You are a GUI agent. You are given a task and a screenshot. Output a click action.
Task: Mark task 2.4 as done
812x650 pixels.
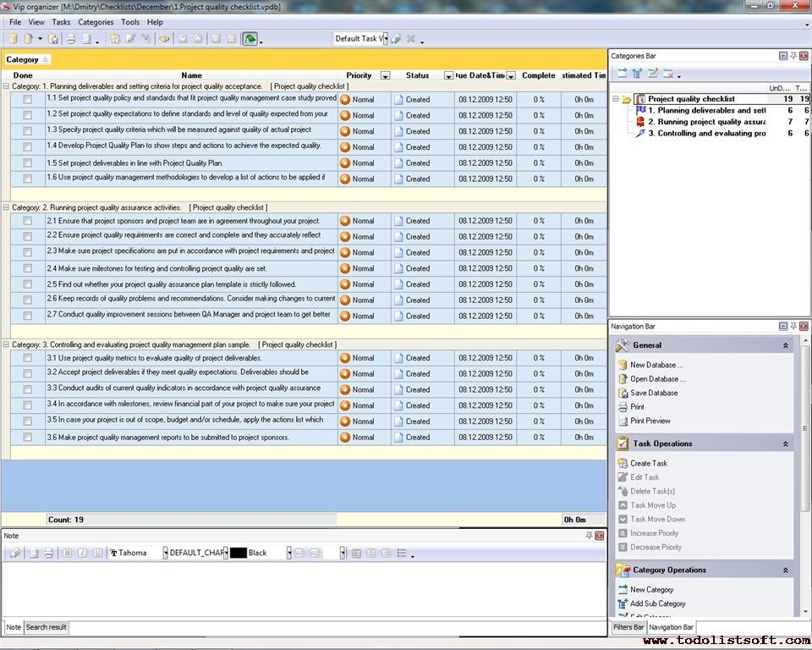(x=27, y=268)
